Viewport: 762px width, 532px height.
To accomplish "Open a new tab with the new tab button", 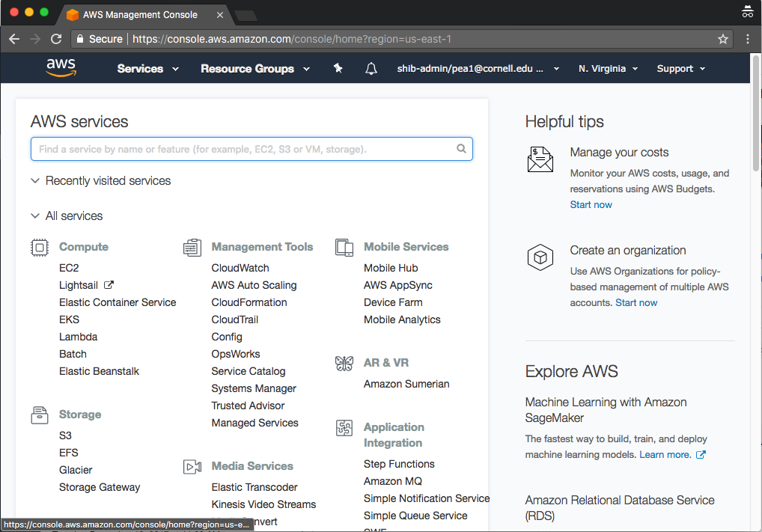I will point(246,16).
